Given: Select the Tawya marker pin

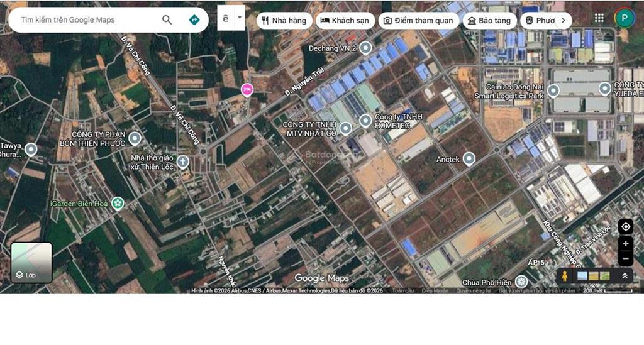Looking at the screenshot, I should click(31, 150).
